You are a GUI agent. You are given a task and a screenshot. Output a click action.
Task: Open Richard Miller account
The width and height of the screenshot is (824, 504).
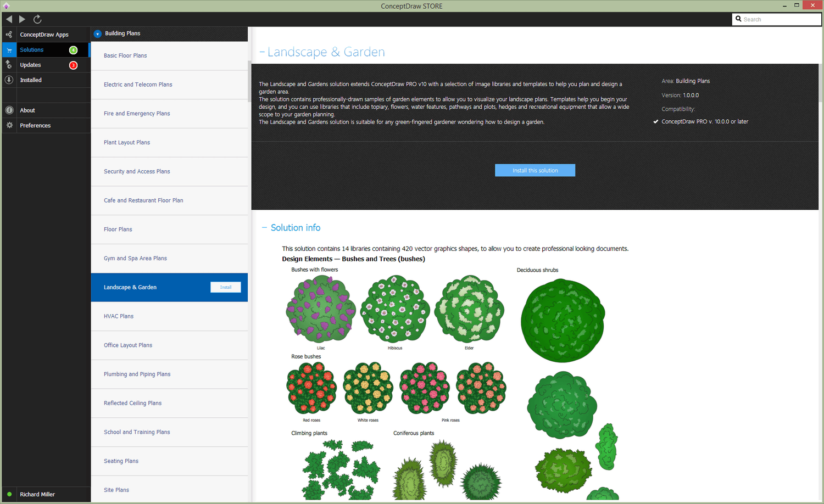pyautogui.click(x=37, y=494)
